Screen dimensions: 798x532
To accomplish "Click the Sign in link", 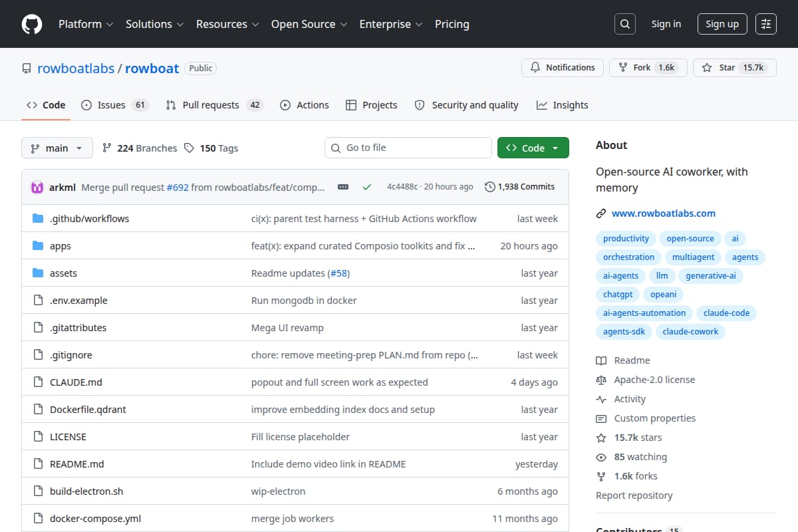I will (x=666, y=24).
